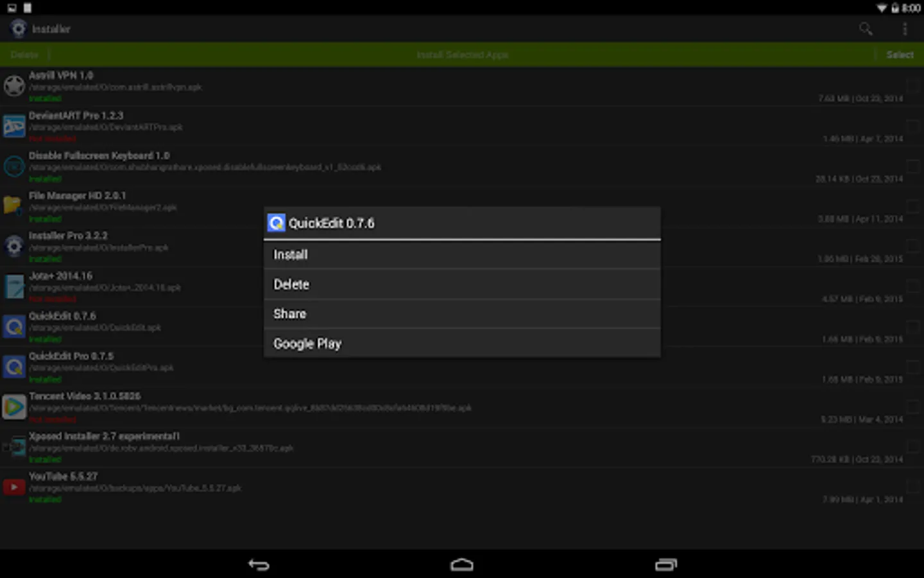
Task: Select the File Manager HD 2.0.1 entry
Action: click(x=462, y=206)
